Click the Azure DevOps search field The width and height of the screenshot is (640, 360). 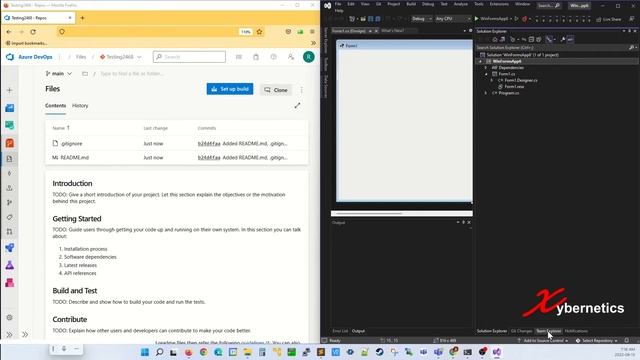pyautogui.click(x=189, y=57)
